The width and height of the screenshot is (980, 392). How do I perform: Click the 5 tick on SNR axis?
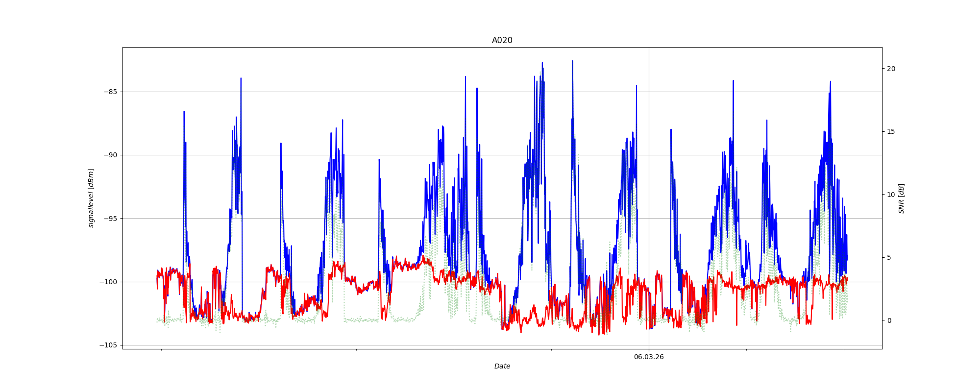tap(889, 257)
